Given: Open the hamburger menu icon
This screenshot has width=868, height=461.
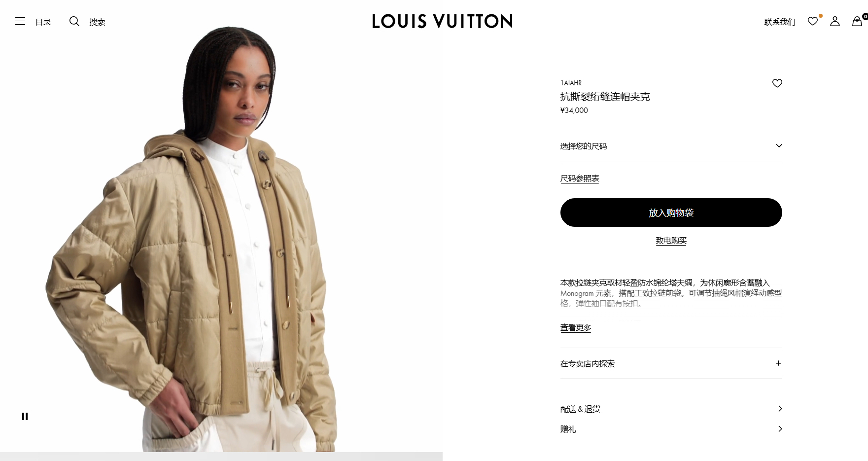Looking at the screenshot, I should (20, 21).
